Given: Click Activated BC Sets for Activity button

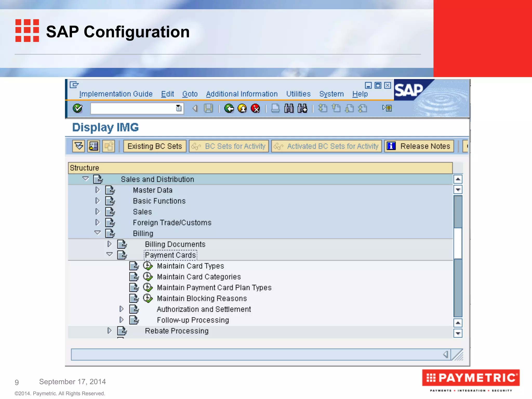Looking at the screenshot, I should [327, 146].
